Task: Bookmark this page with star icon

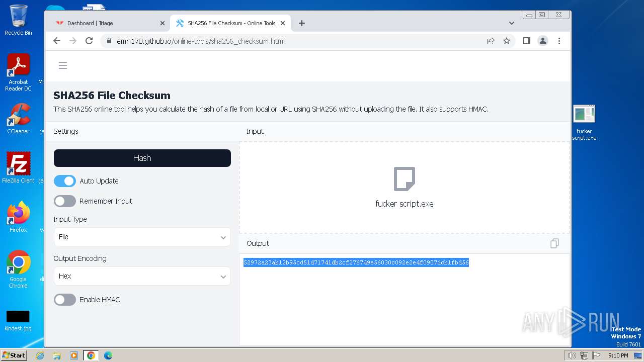Action: click(507, 41)
